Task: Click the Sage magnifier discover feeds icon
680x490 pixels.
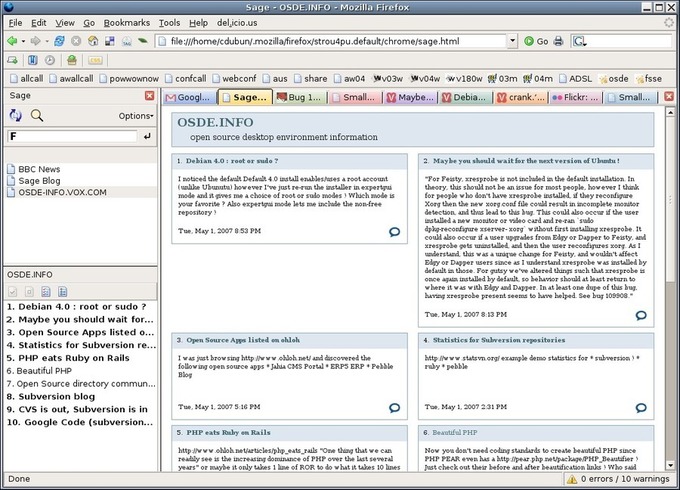Action: [x=37, y=115]
